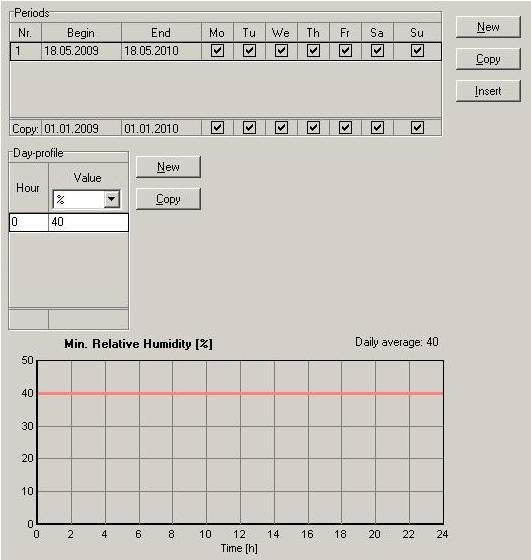The image size is (531, 560).
Task: Click New button in Periods section
Action: pos(488,27)
